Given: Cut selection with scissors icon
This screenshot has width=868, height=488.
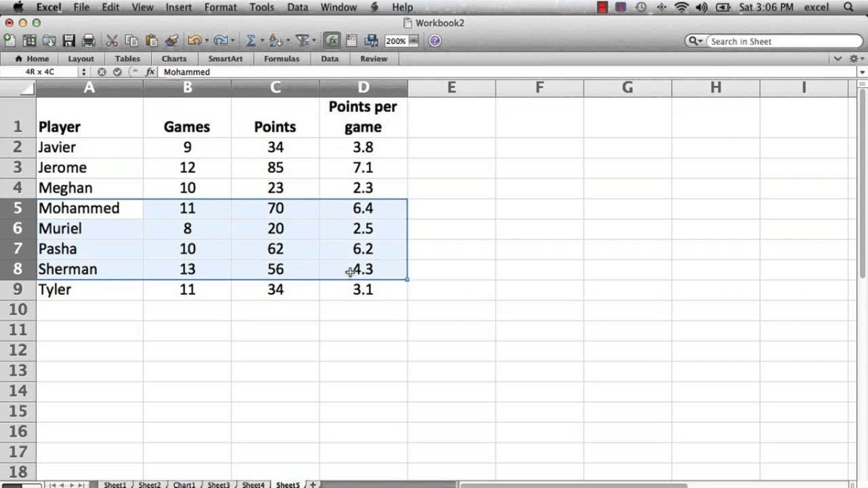Looking at the screenshot, I should click(x=111, y=40).
